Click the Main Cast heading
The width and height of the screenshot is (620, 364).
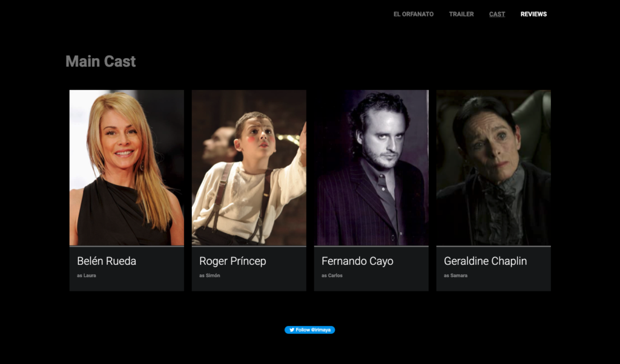tap(101, 61)
